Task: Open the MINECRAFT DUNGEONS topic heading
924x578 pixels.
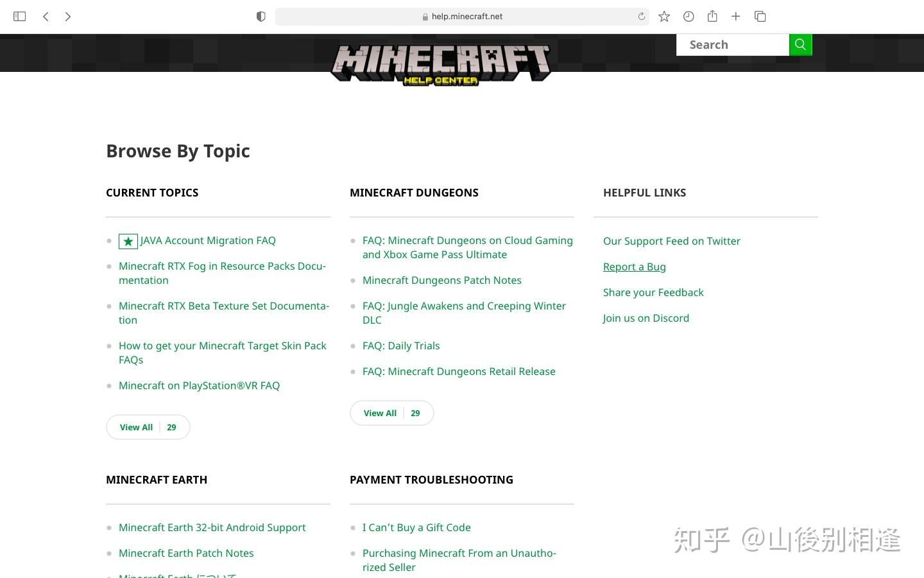Action: 414,193
